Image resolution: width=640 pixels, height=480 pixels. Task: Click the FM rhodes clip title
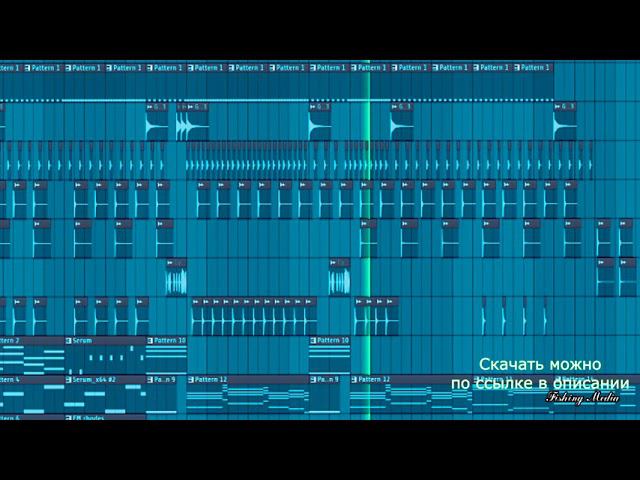[88, 418]
